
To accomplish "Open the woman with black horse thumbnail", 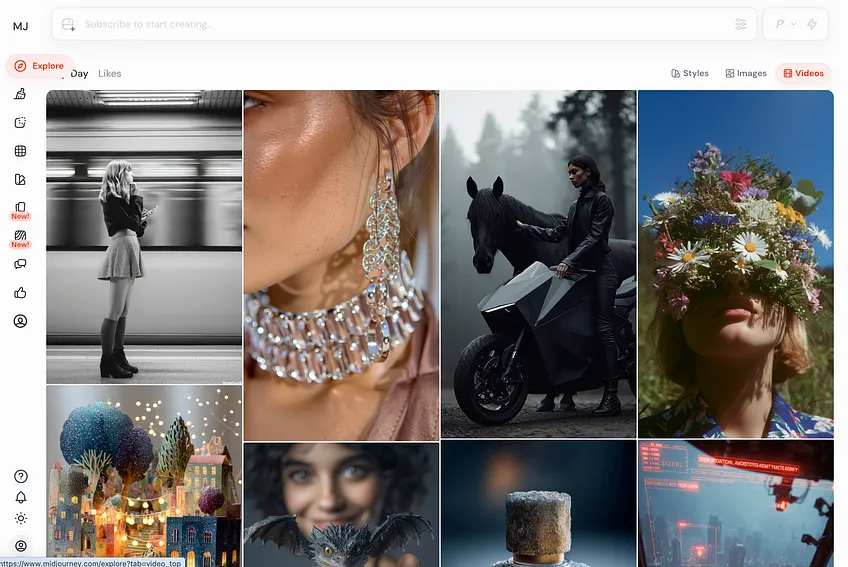I will (x=538, y=264).
